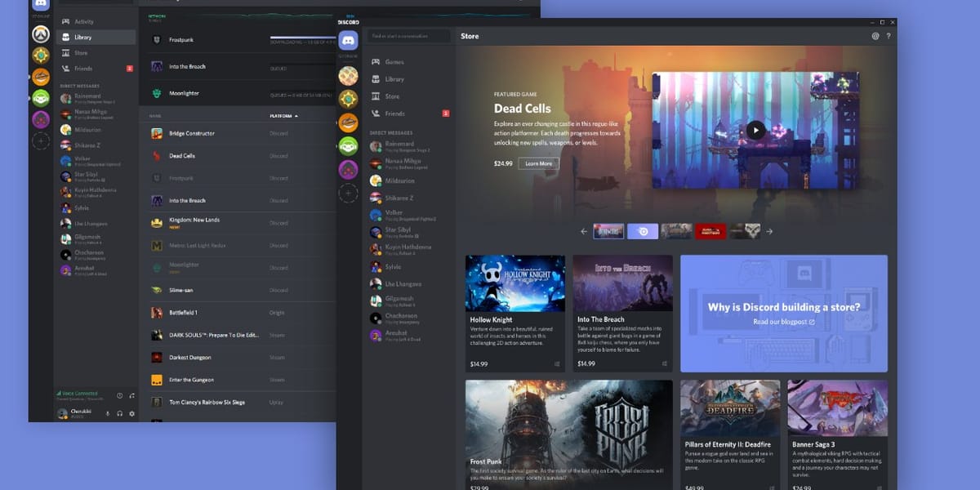Screen dimensions: 980x490
Task: Click the Slime-san game icon
Action: tap(157, 290)
